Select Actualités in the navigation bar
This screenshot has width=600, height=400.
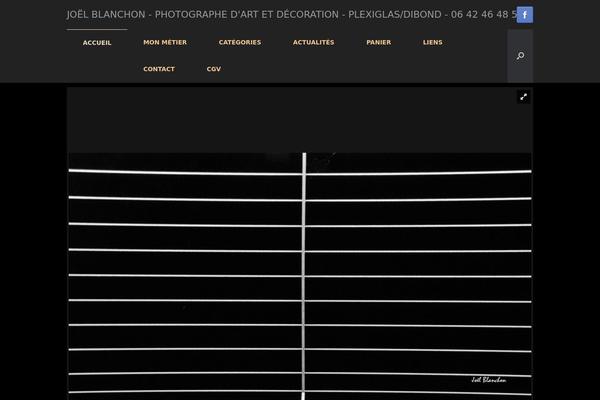313,43
